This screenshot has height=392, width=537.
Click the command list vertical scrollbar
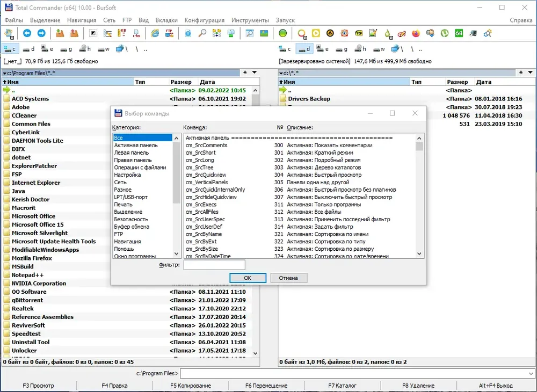[x=419, y=196]
